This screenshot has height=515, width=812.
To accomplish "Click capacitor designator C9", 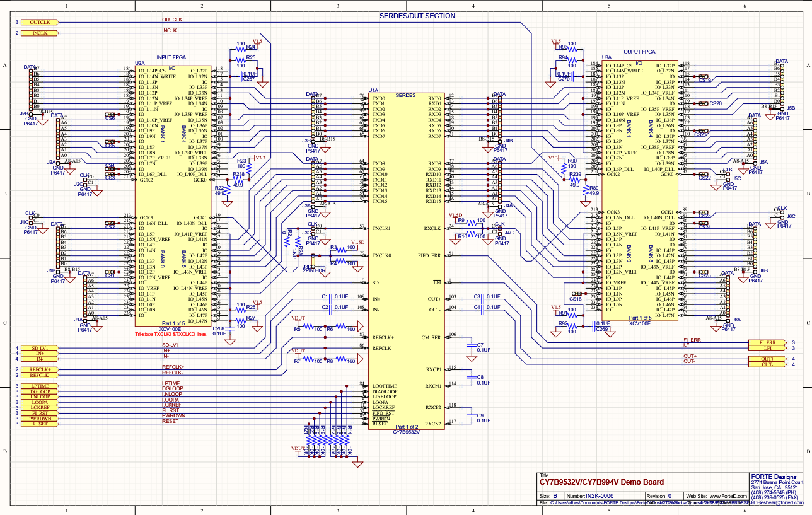I will pyautogui.click(x=480, y=415).
